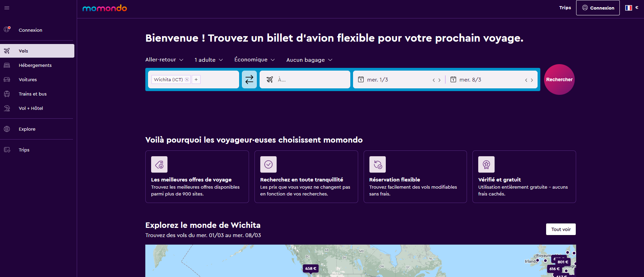Click the Rechercher search button
This screenshot has height=277, width=644.
point(559,79)
